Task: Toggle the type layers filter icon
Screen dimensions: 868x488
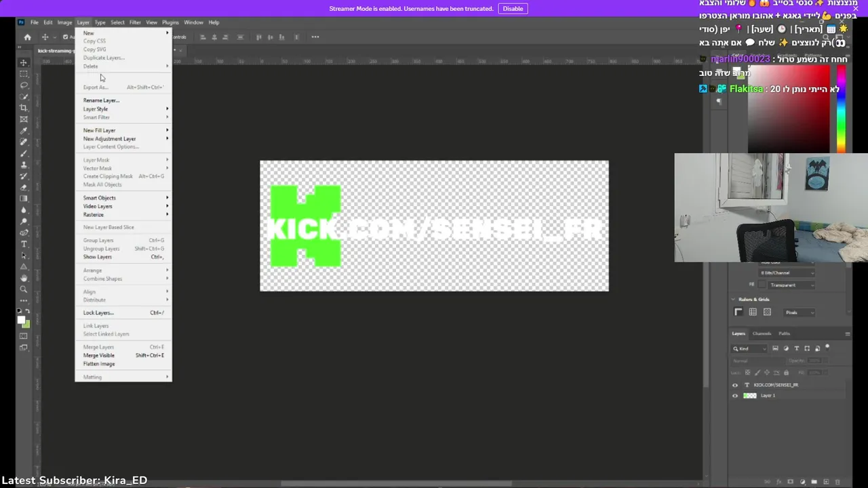Action: [797, 348]
